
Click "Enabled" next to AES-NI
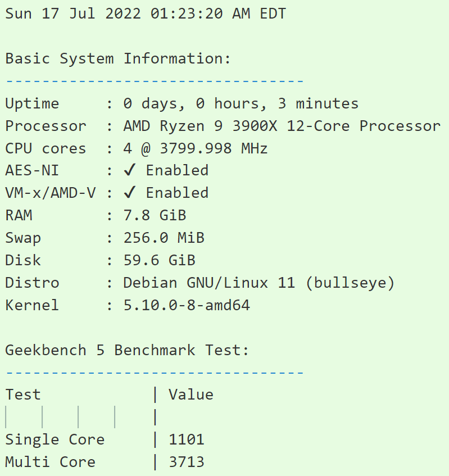pos(177,171)
